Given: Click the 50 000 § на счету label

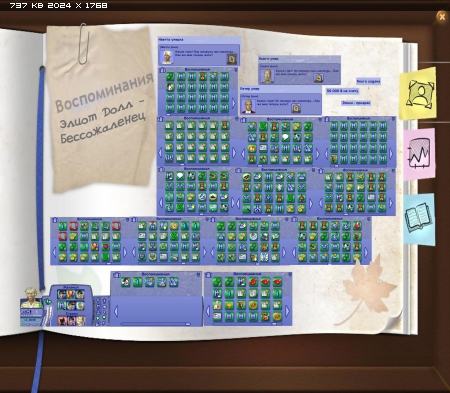Looking at the screenshot, I should 342,91.
